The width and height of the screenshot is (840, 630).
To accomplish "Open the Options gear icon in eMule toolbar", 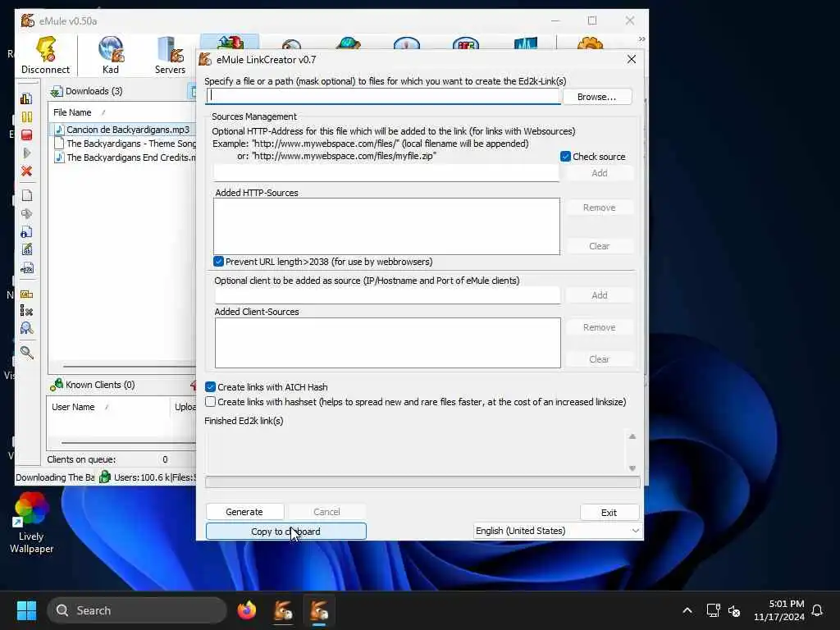I will pos(590,43).
